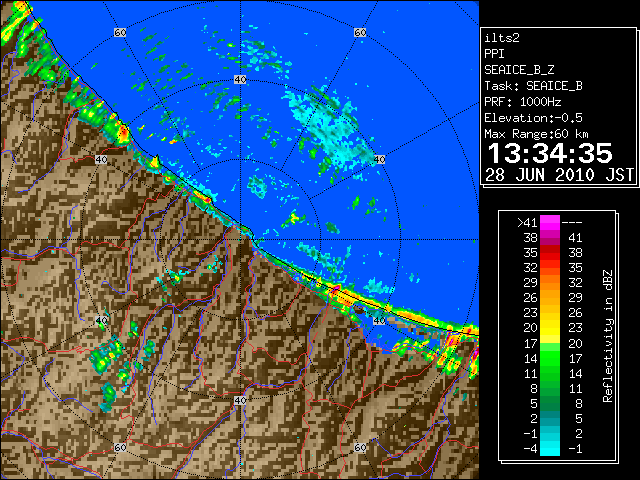Pick the magenta >41 dBZ legend color

pyautogui.click(x=550, y=222)
